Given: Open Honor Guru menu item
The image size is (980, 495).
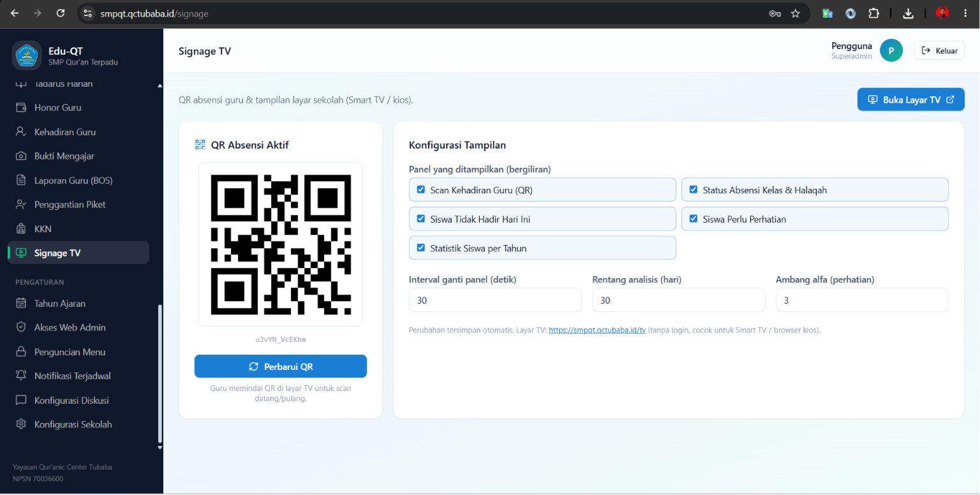Looking at the screenshot, I should (78, 108).
